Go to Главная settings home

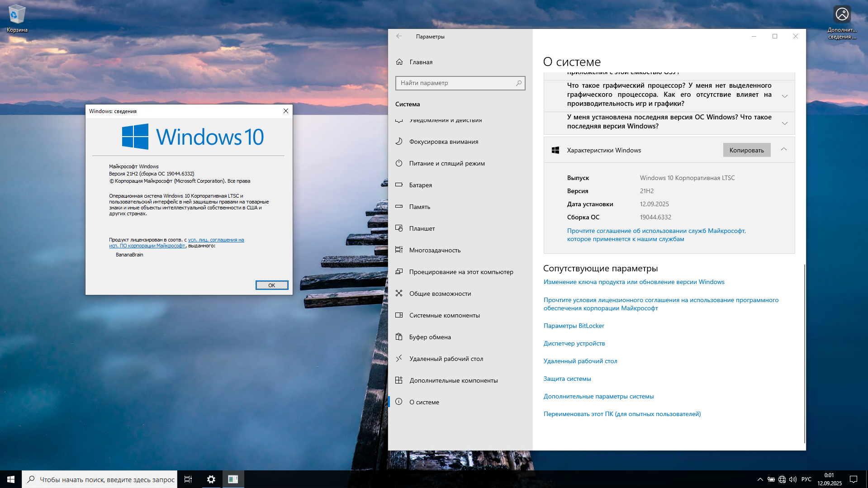[460, 62]
